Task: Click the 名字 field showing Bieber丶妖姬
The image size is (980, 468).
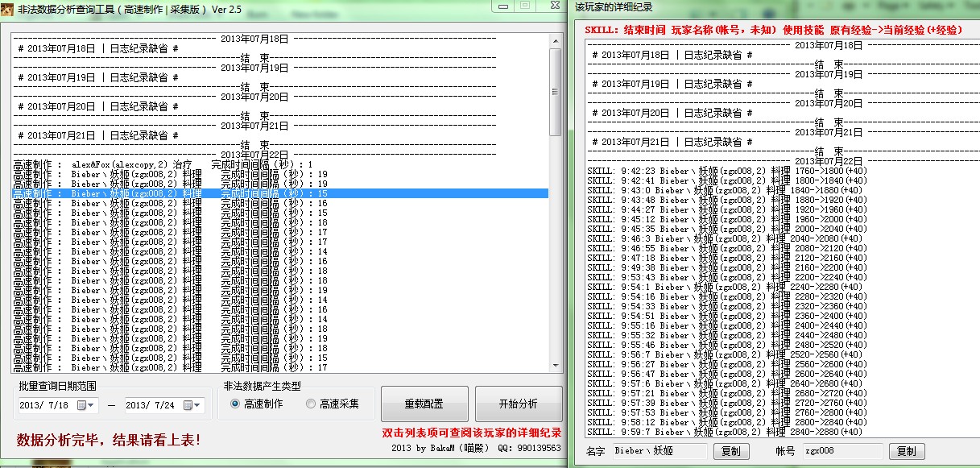Action: coord(659,451)
